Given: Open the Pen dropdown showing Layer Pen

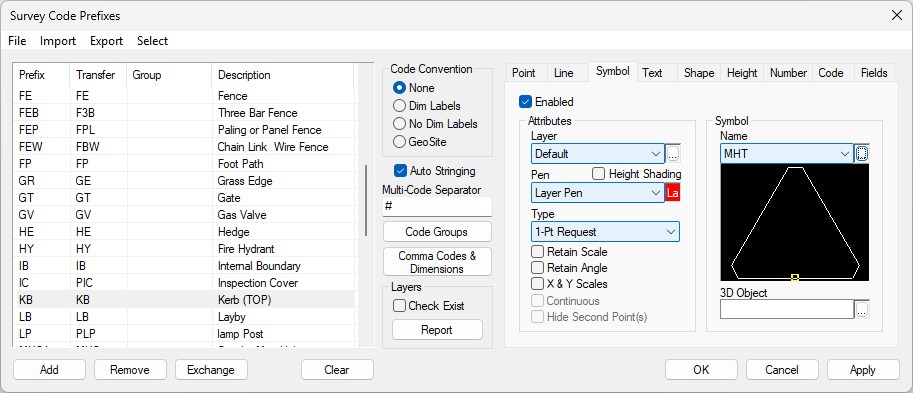Looking at the screenshot, I should (x=597, y=193).
